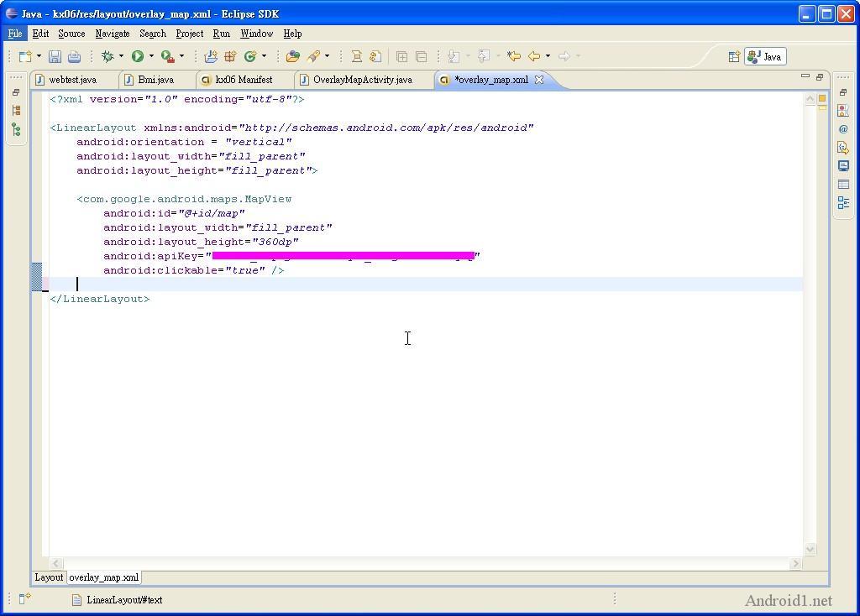This screenshot has width=860, height=616.
Task: Switch to the OverlayMapActivity.java tab
Action: click(363, 80)
